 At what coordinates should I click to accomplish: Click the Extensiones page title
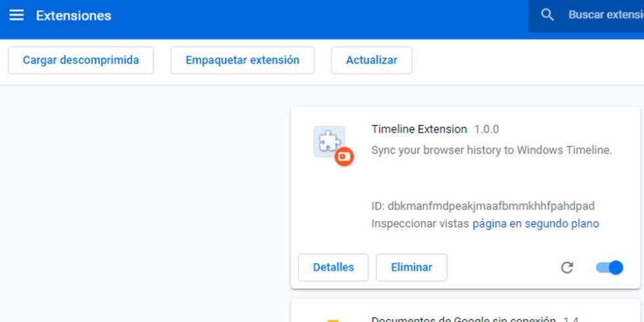(74, 16)
